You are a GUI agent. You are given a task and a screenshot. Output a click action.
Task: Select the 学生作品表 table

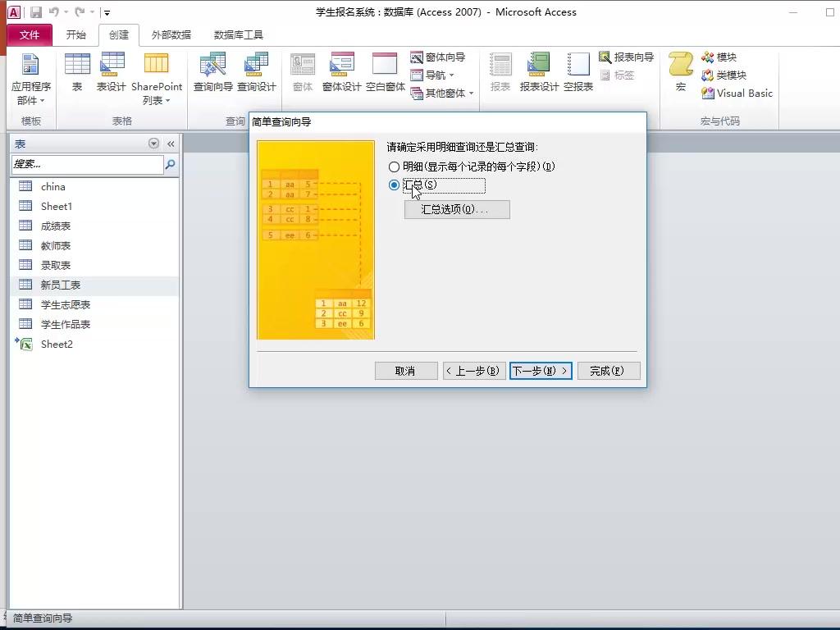[x=94, y=324]
